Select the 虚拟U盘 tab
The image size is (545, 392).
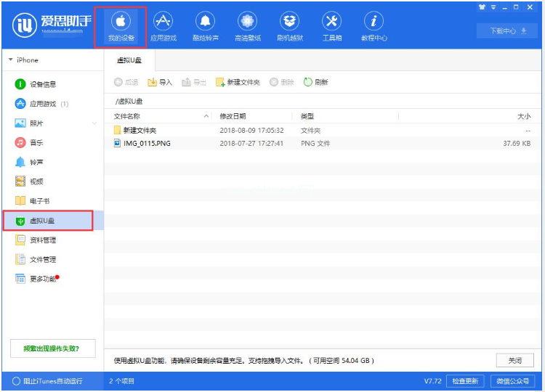tap(129, 60)
